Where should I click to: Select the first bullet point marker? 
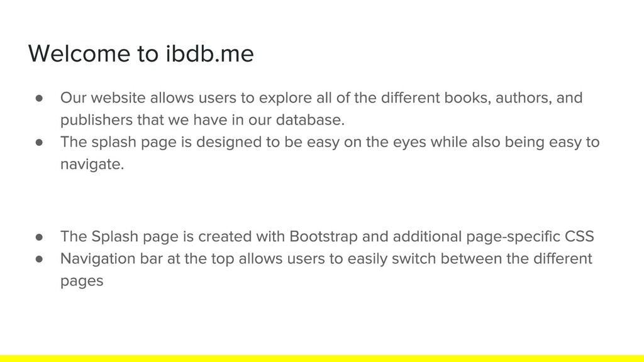pos(40,98)
